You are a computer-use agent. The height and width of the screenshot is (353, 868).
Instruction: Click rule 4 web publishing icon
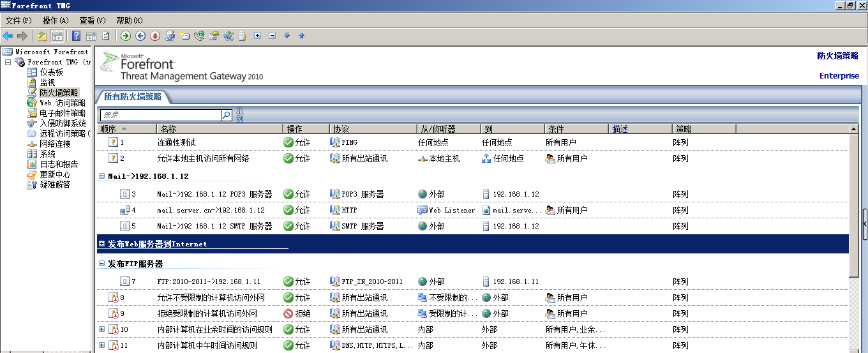125,210
